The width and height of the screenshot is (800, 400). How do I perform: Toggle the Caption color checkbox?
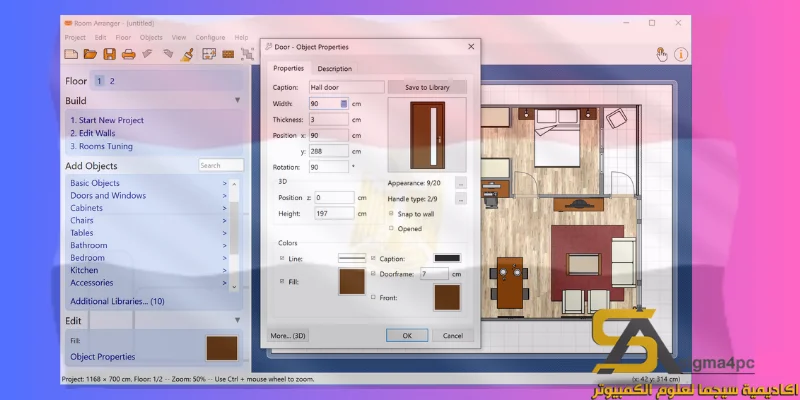[x=373, y=259]
